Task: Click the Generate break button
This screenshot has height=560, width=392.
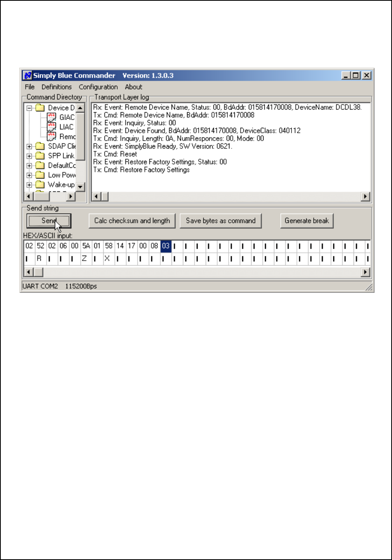Action: (x=307, y=221)
